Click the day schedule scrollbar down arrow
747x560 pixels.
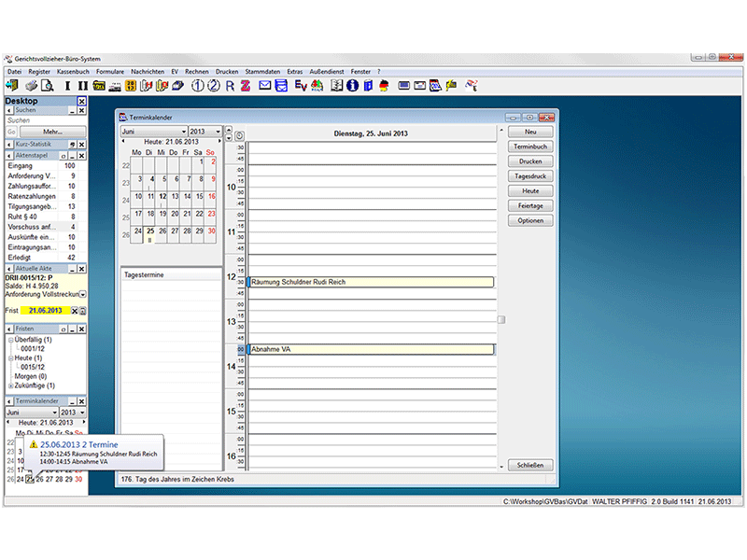tap(500, 465)
